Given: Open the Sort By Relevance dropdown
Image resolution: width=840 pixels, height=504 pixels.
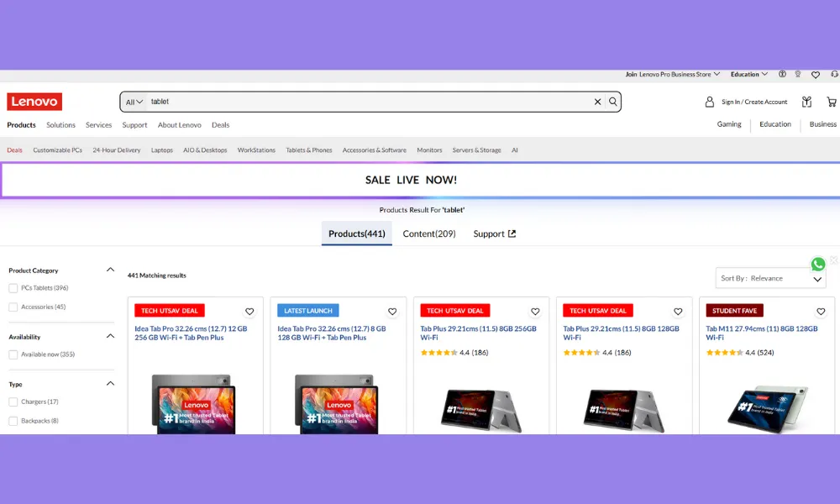Looking at the screenshot, I should [771, 278].
